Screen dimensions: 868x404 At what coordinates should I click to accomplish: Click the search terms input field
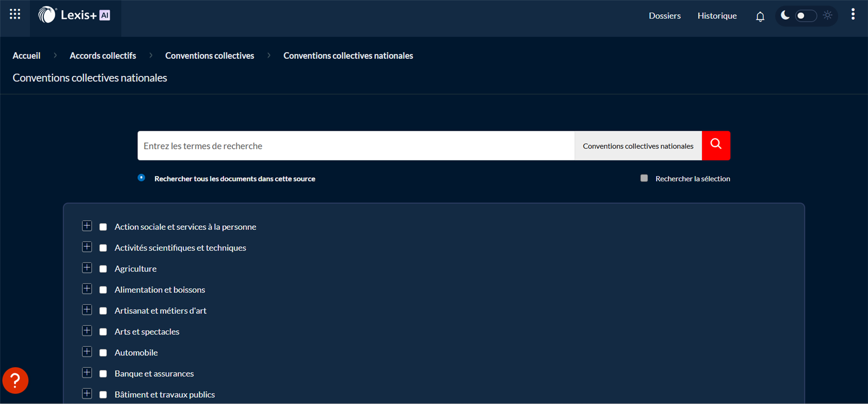355,146
